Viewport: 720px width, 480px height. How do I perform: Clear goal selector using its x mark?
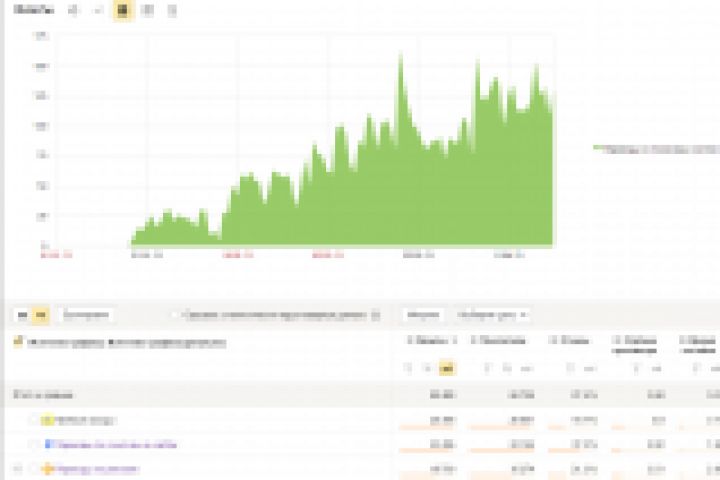[x=523, y=315]
